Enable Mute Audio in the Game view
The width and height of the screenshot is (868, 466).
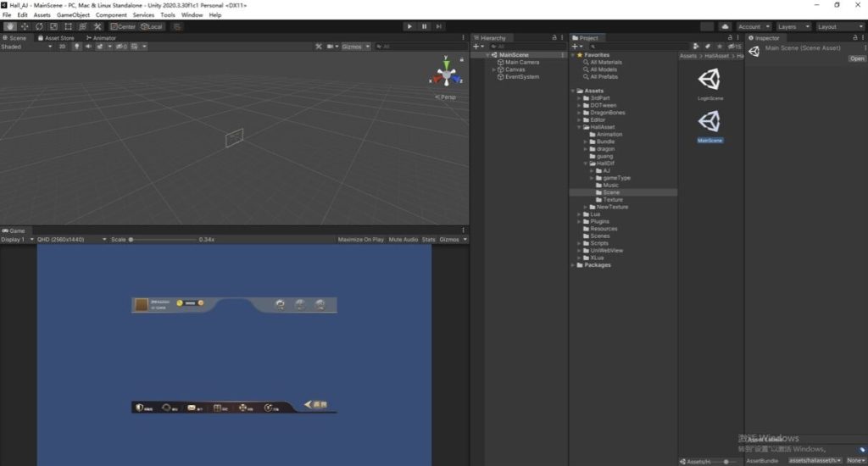pyautogui.click(x=403, y=240)
